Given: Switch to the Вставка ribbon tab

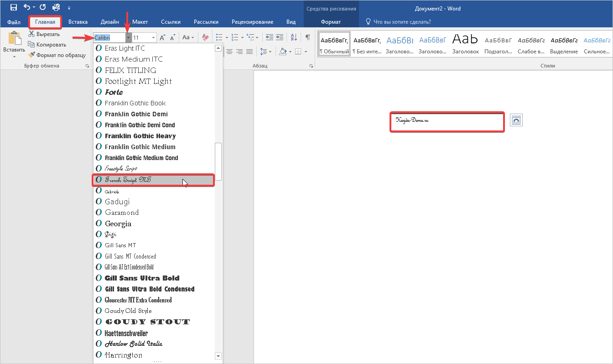Looking at the screenshot, I should 78,21.
